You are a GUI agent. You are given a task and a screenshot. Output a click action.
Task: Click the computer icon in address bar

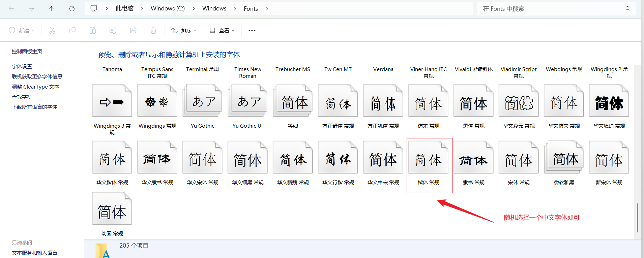tap(94, 8)
